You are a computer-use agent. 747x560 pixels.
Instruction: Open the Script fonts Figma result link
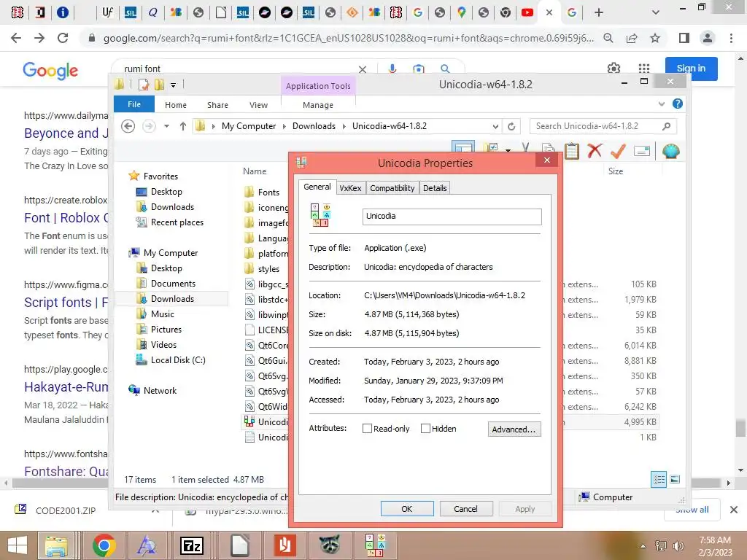point(66,303)
